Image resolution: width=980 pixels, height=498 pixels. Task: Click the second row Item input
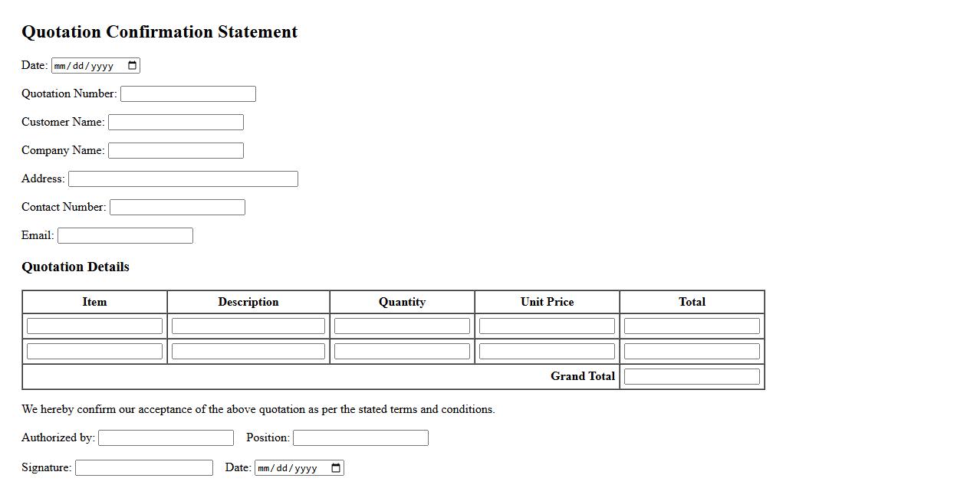[94, 352]
